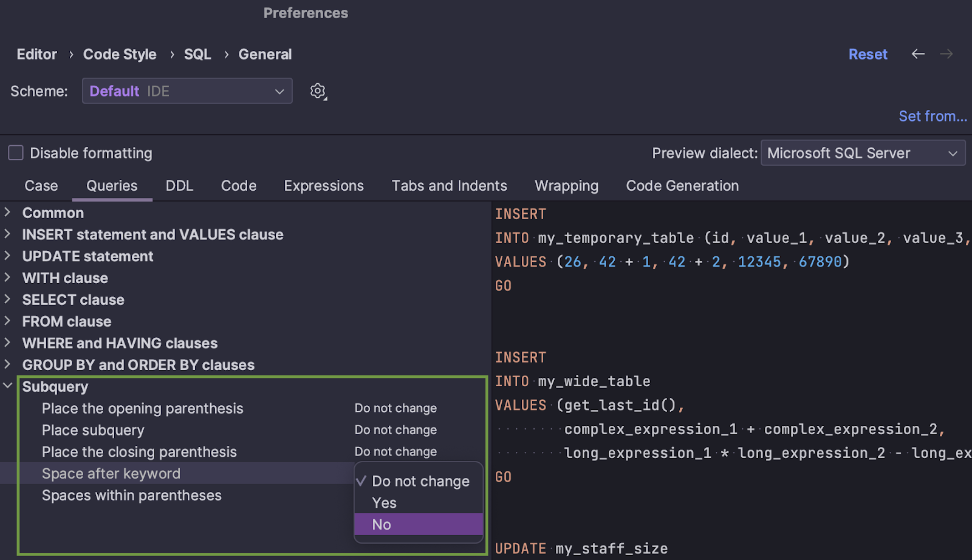
Task: Click the back navigation arrow
Action: click(x=918, y=54)
